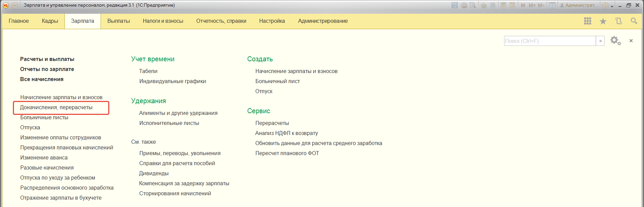The height and width of the screenshot is (207, 644).
Task: Open Изменение аванса
Action: (44, 157)
